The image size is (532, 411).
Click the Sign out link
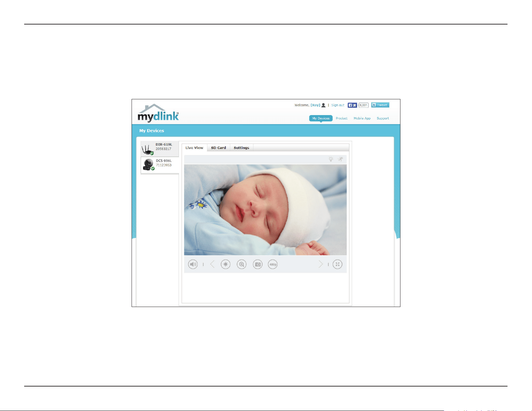point(338,105)
